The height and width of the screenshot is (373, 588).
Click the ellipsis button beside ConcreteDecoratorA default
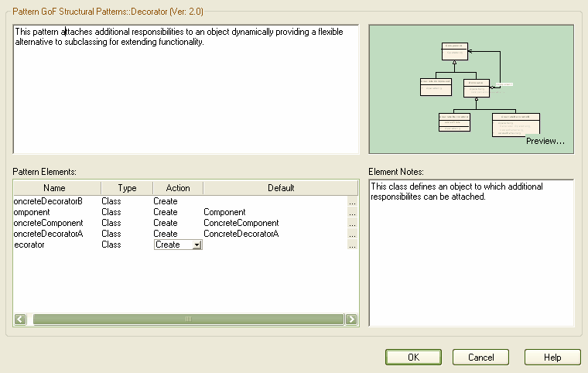pos(352,234)
